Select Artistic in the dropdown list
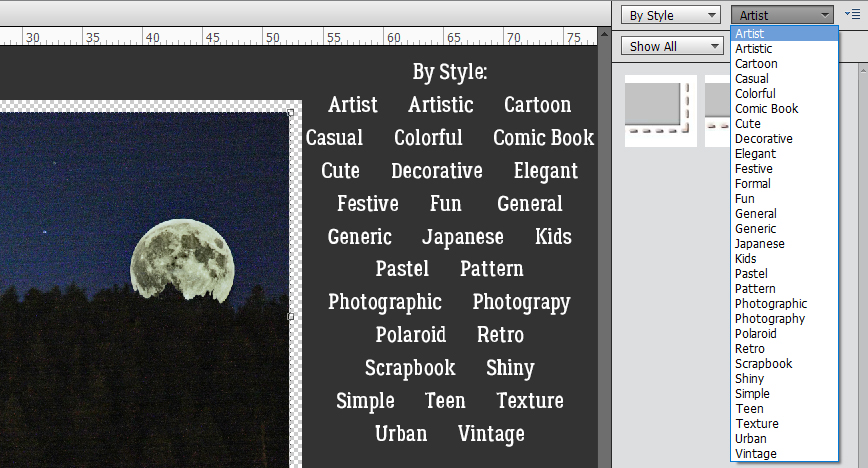The height and width of the screenshot is (468, 868). 784,49
